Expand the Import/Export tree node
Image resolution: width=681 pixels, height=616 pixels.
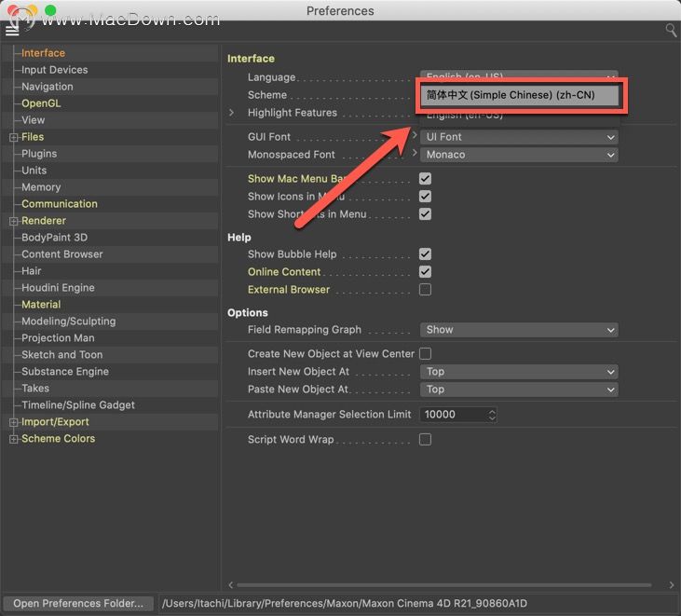pyautogui.click(x=13, y=422)
